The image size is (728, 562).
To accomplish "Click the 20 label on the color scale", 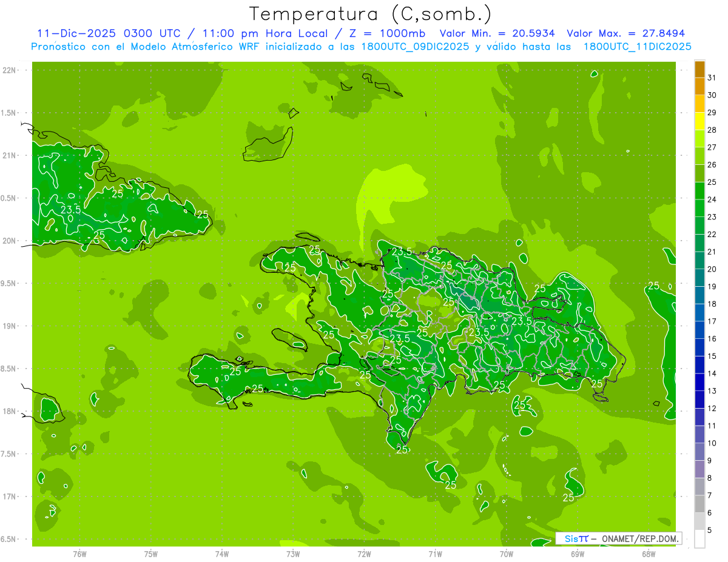I will (712, 269).
